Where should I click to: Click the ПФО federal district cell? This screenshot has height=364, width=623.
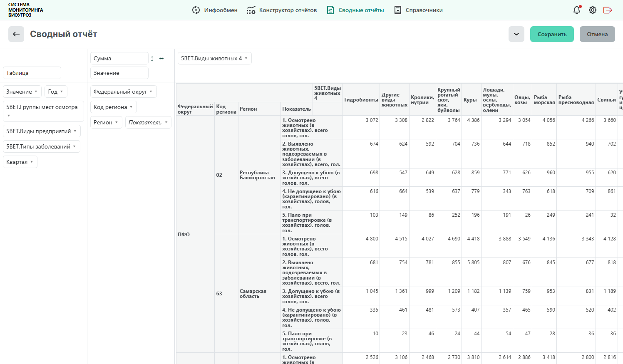click(x=195, y=234)
